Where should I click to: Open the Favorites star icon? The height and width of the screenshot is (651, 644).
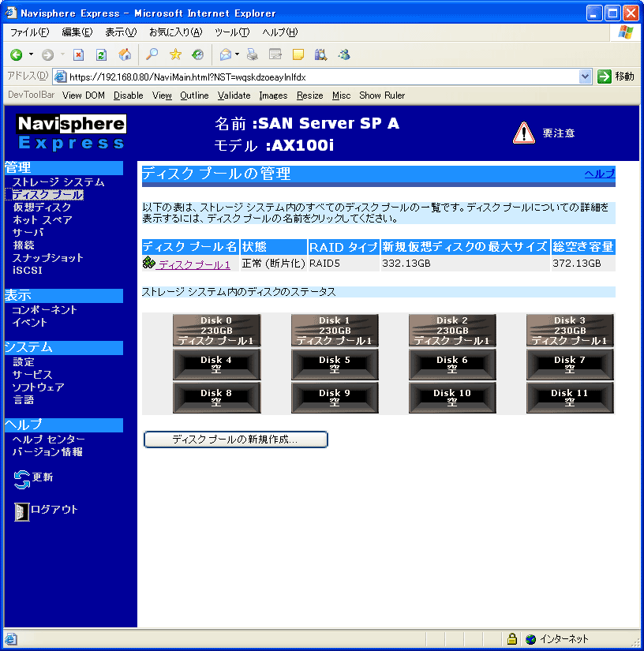175,54
